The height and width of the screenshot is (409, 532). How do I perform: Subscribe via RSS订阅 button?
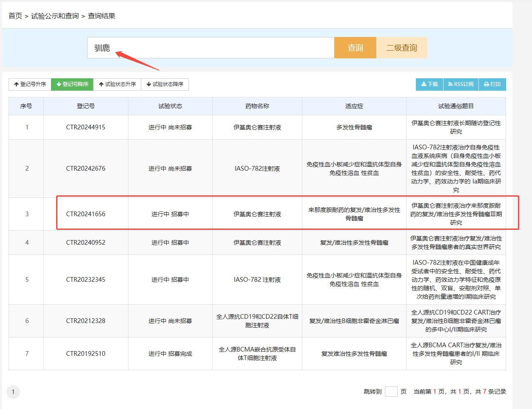(461, 84)
